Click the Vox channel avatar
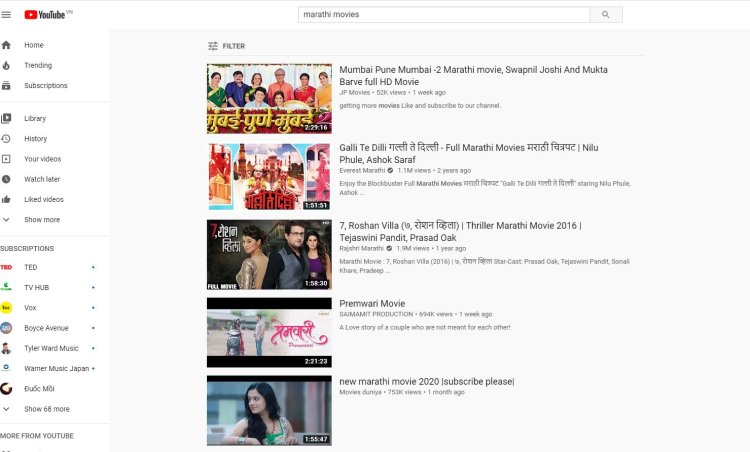This screenshot has height=452, width=750. [x=6, y=308]
